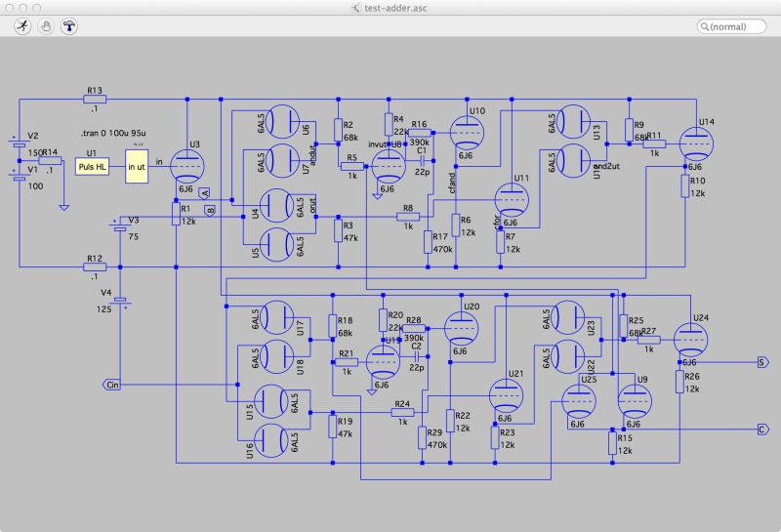Select the U24 tube near S output

point(690,340)
